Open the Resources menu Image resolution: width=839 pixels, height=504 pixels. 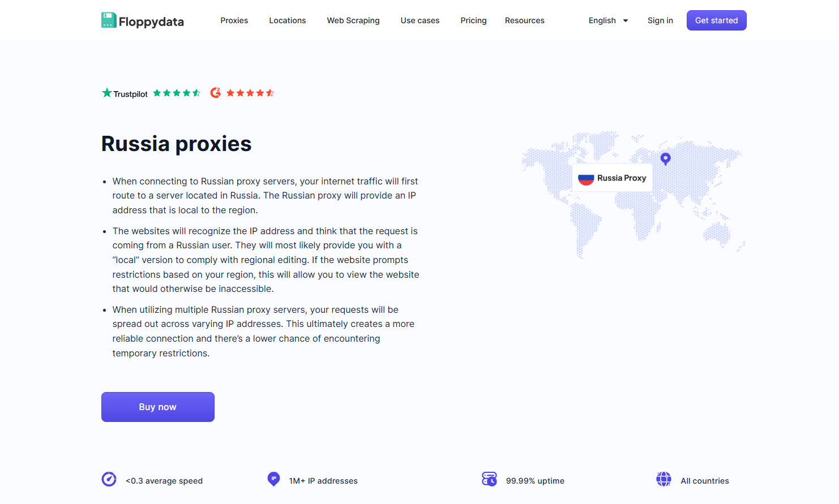click(x=524, y=20)
